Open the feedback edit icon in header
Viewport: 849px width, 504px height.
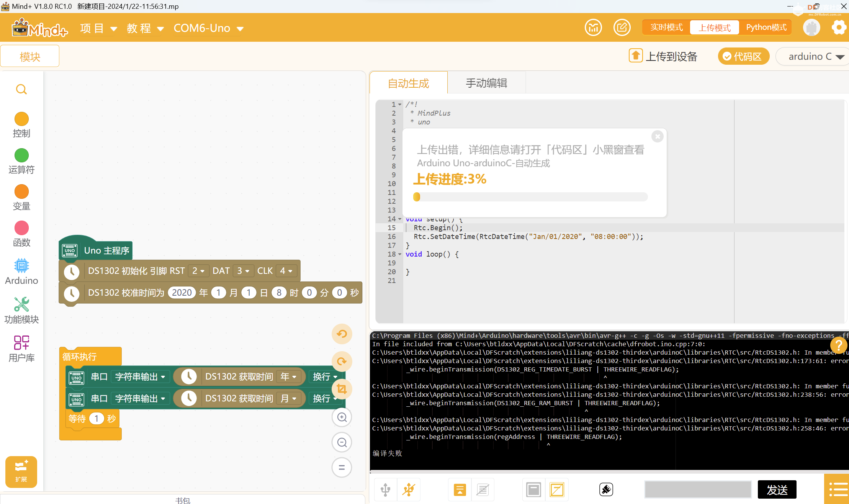(x=622, y=28)
